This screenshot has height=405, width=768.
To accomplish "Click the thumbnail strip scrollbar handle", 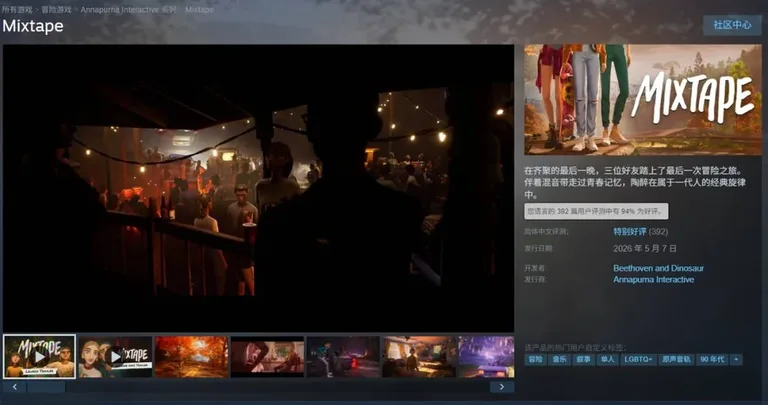I will 46,387.
